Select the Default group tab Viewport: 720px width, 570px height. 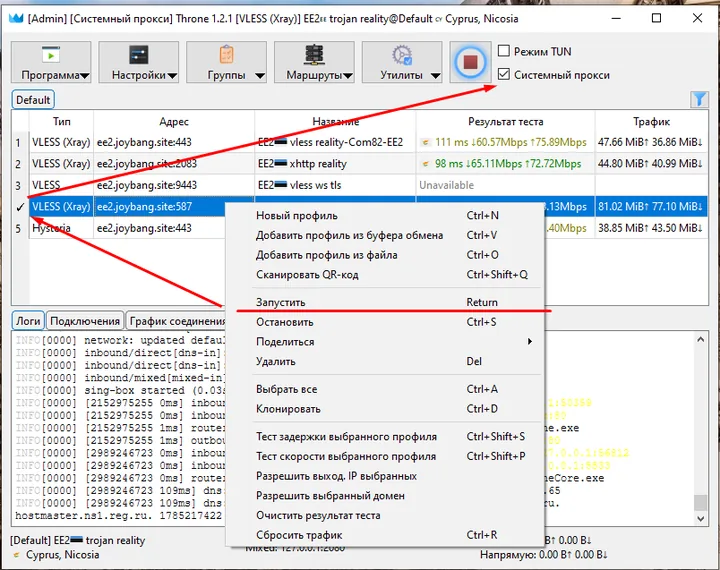33,100
